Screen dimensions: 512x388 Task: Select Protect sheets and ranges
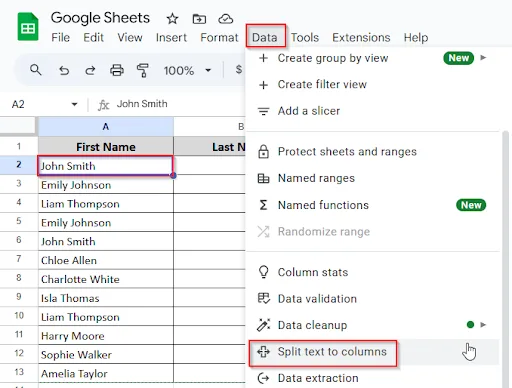pos(373,152)
